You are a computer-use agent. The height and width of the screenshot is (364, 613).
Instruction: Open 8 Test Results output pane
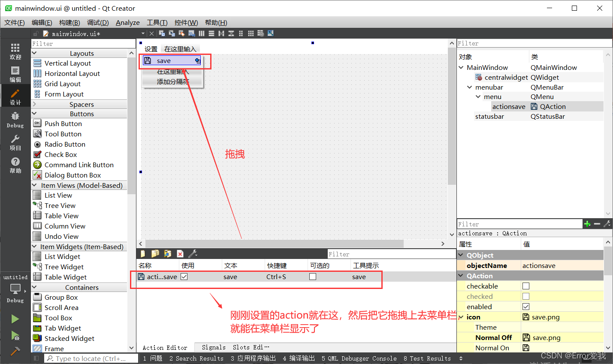[x=427, y=358]
